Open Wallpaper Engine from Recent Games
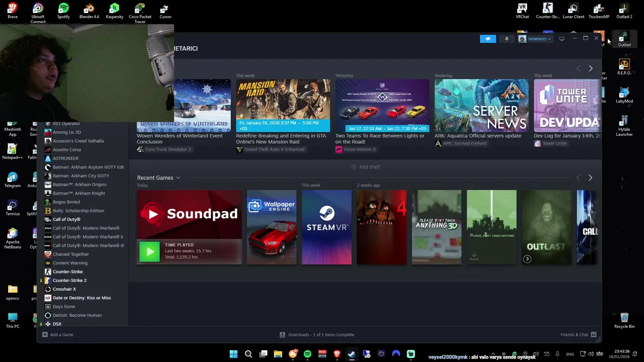 point(272,227)
